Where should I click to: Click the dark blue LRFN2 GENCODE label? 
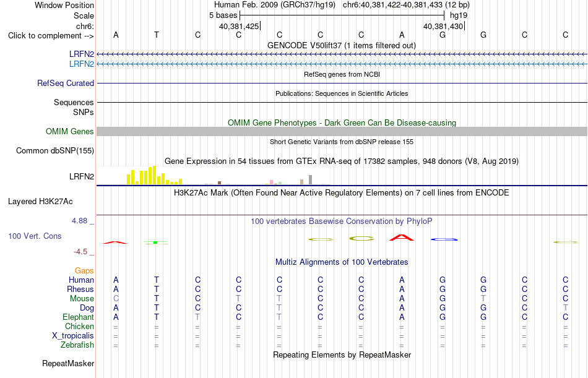click(x=81, y=54)
